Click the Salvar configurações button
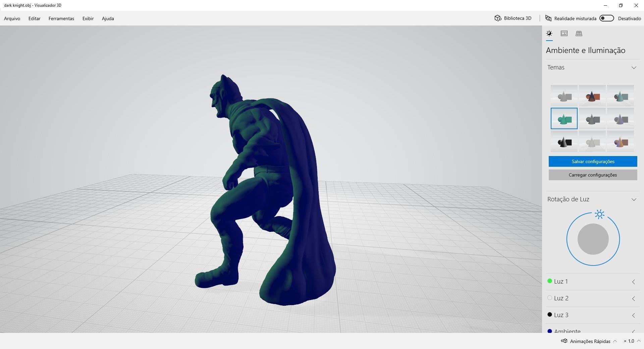 pyautogui.click(x=593, y=161)
